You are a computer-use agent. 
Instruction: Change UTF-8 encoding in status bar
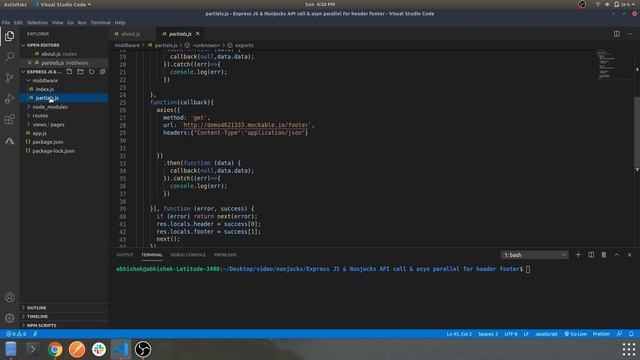(511, 334)
